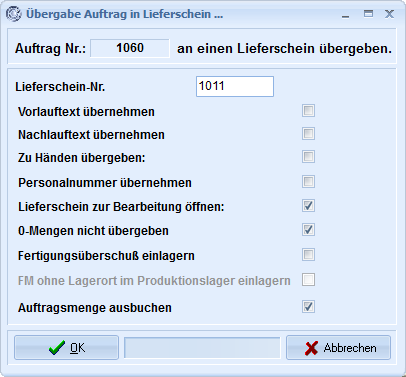406x377 pixels.
Task: Uncheck Lieferschein zur Bearbeitung öffnen
Action: click(308, 206)
